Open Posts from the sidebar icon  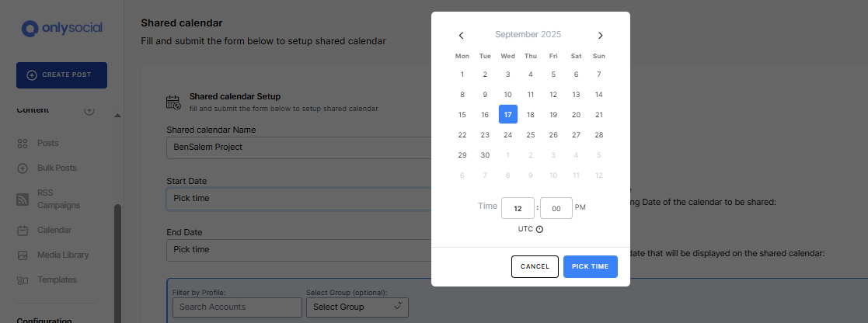coord(23,144)
